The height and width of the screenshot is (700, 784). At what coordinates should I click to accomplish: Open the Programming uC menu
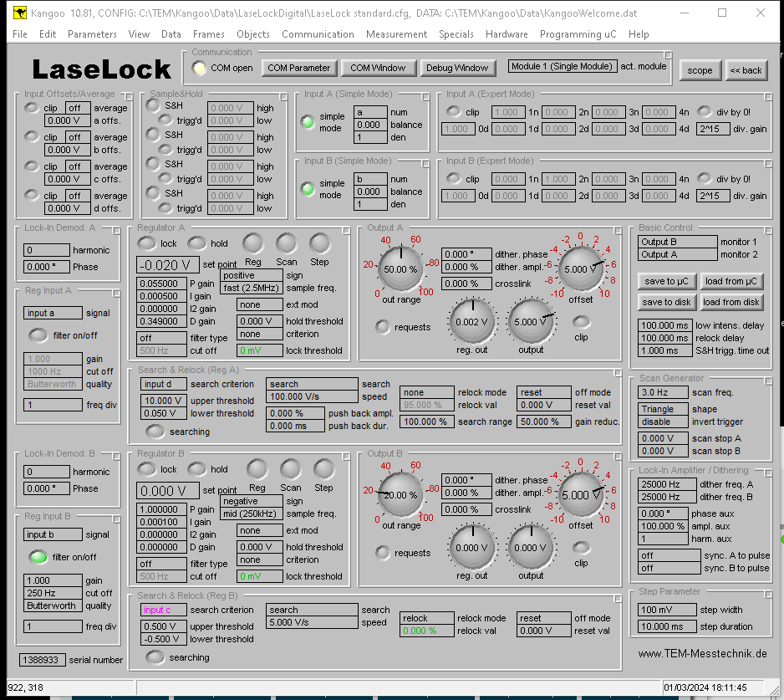(x=578, y=34)
